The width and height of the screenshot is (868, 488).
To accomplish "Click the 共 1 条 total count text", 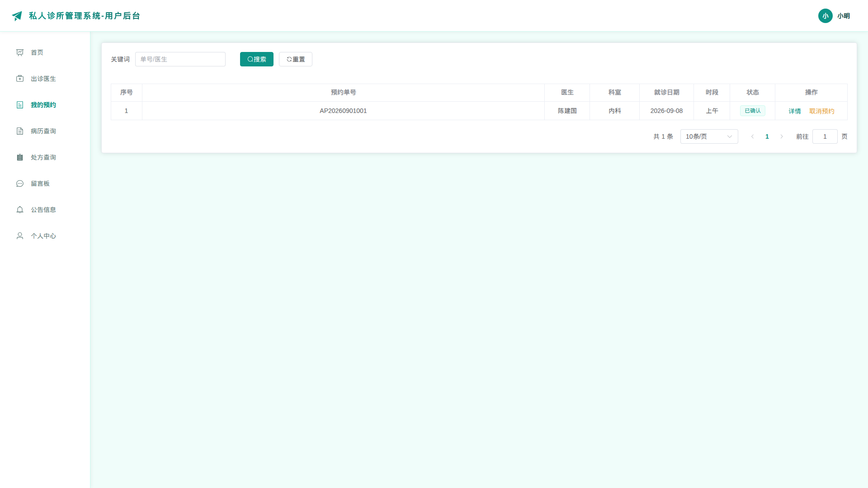I will 663,136.
